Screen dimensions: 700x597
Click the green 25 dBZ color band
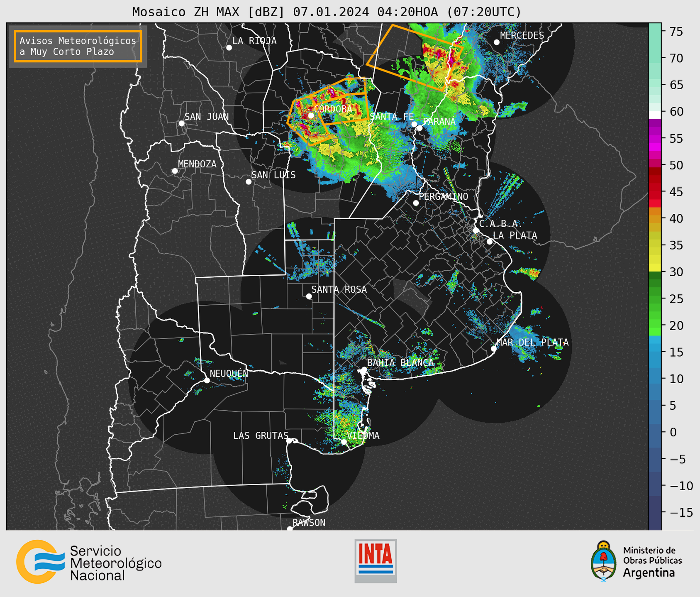pos(655,299)
